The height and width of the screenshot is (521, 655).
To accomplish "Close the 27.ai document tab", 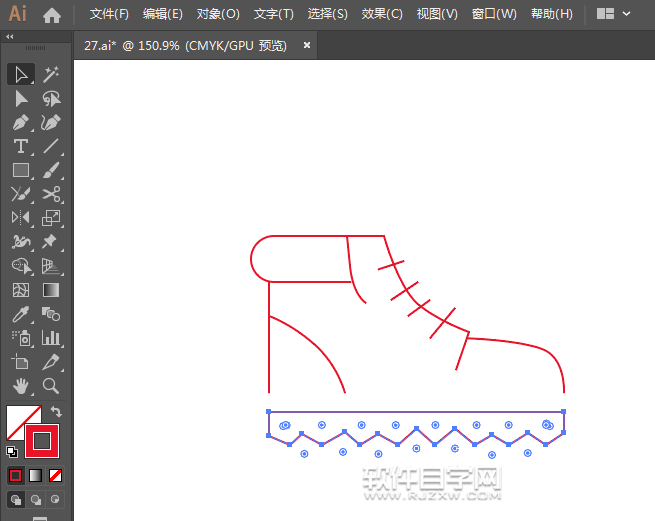I will (x=307, y=45).
